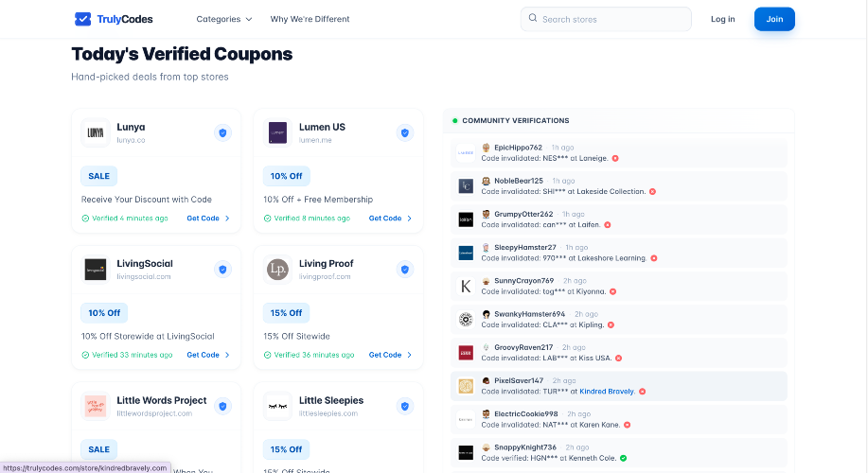This screenshot has width=868, height=473.
Task: Click the verified shield badge on Living Proof card
Action: pyautogui.click(x=405, y=270)
